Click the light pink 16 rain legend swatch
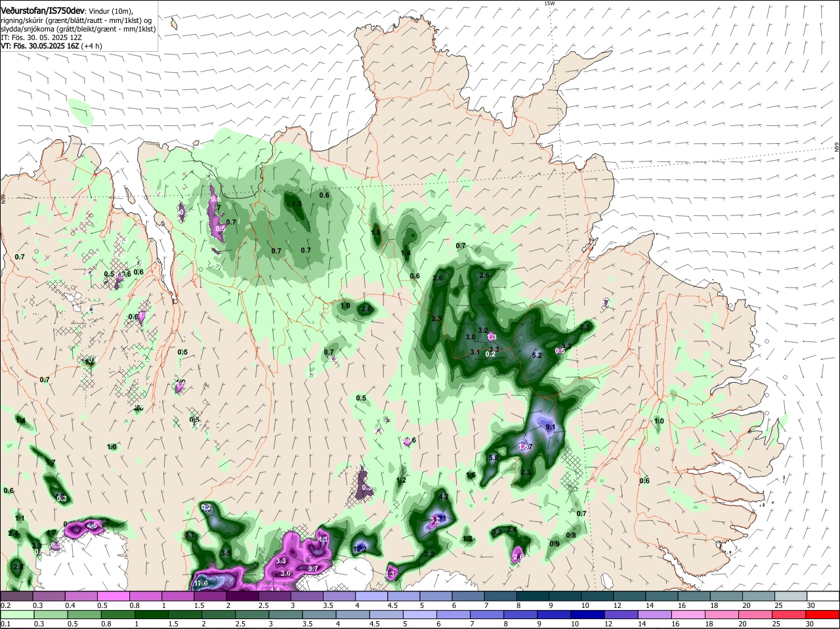The width and height of the screenshot is (840, 629). point(687,615)
